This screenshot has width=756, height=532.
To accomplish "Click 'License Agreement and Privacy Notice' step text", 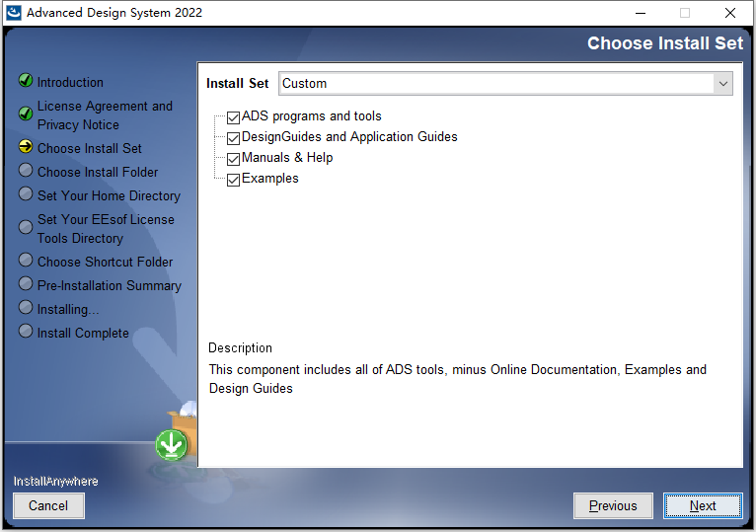I will [105, 115].
